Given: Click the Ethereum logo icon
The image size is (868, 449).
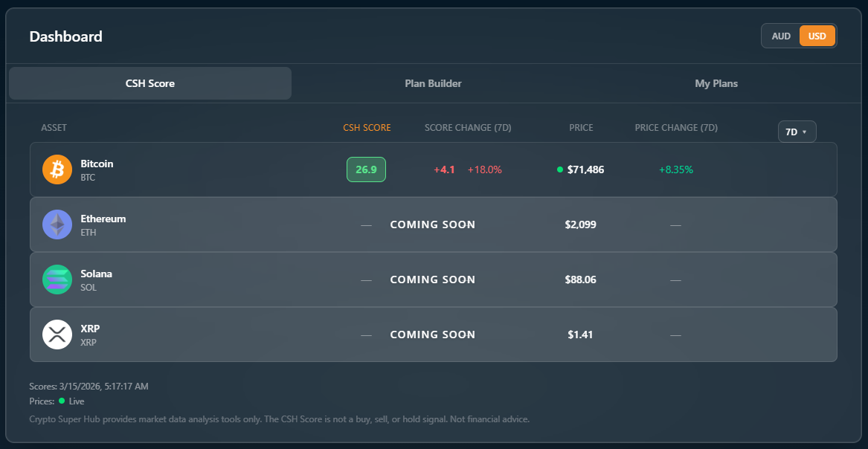Looking at the screenshot, I should (57, 224).
